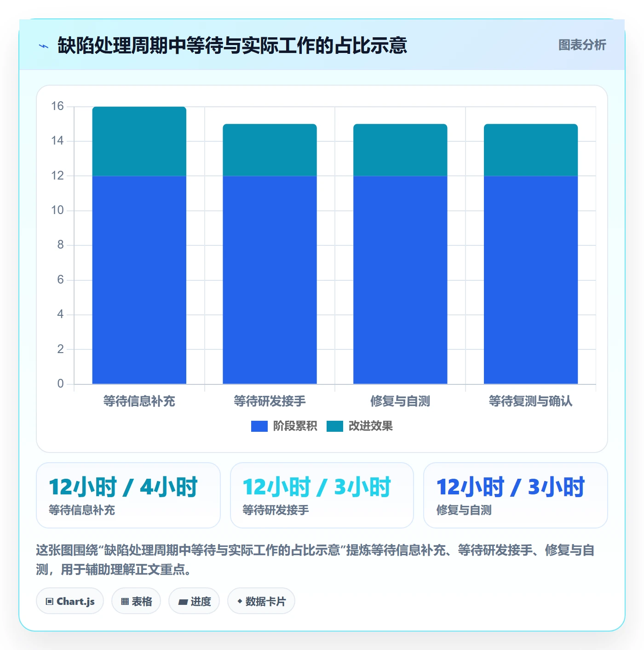Click the y-axis value 12
Image resolution: width=644 pixels, height=650 pixels.
[x=57, y=176]
